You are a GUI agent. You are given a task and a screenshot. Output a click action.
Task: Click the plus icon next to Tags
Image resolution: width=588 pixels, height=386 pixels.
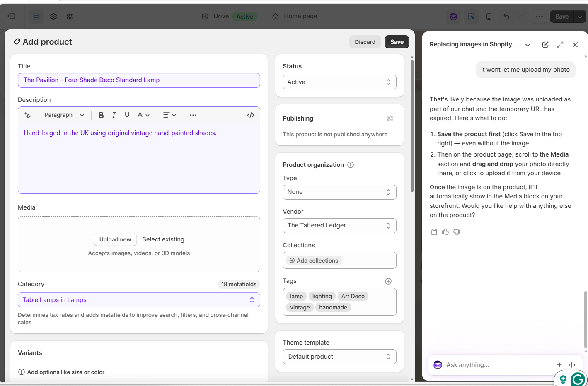tap(388, 281)
